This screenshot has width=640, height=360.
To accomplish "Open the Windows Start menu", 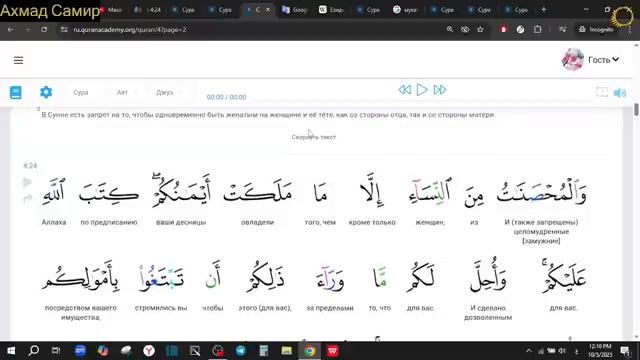I will [x=11, y=351].
